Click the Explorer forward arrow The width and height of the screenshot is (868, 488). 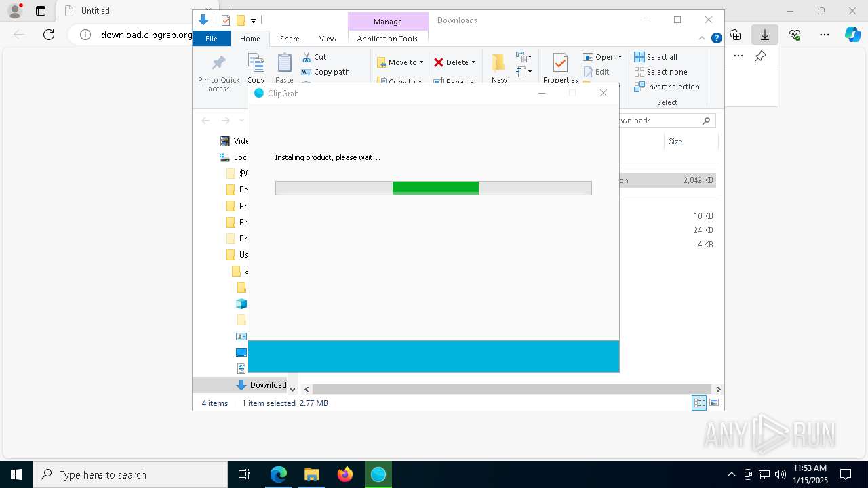pos(225,121)
